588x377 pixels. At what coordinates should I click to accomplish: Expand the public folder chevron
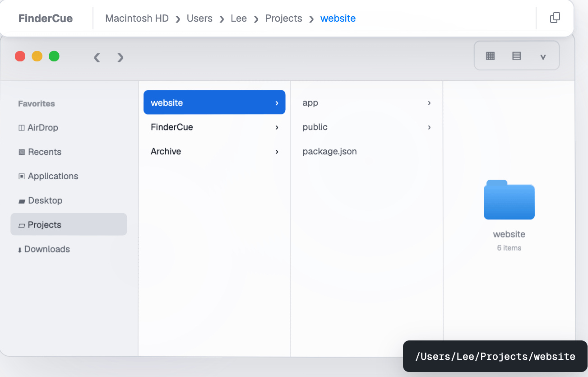[429, 127]
